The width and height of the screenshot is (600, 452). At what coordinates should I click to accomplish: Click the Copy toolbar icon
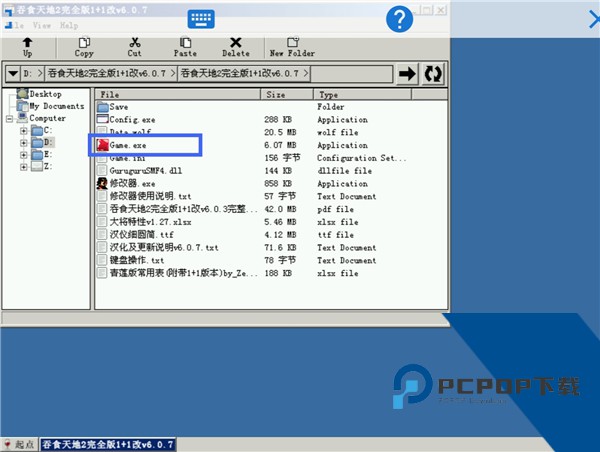(x=84, y=42)
